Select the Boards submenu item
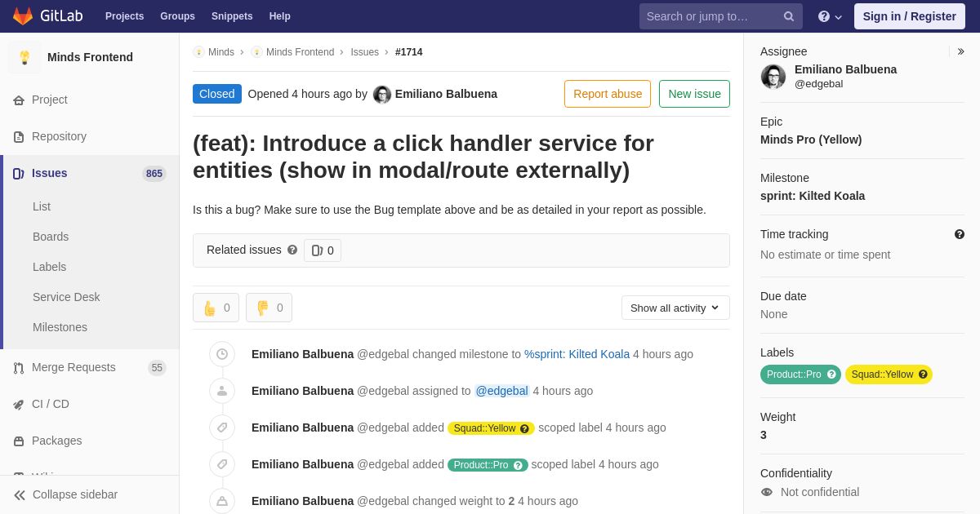The width and height of the screenshot is (980, 514). tap(51, 237)
